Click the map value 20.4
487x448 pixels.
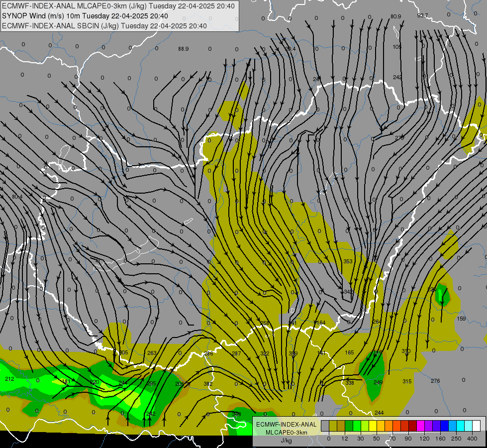[x=291, y=49]
